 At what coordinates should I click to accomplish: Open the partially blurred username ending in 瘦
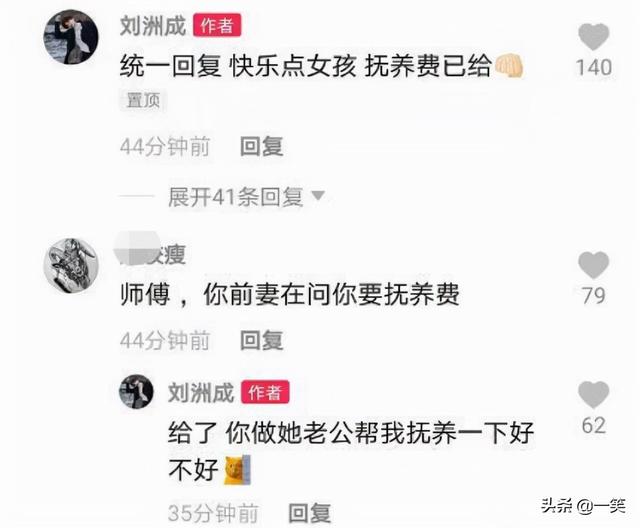(x=150, y=253)
